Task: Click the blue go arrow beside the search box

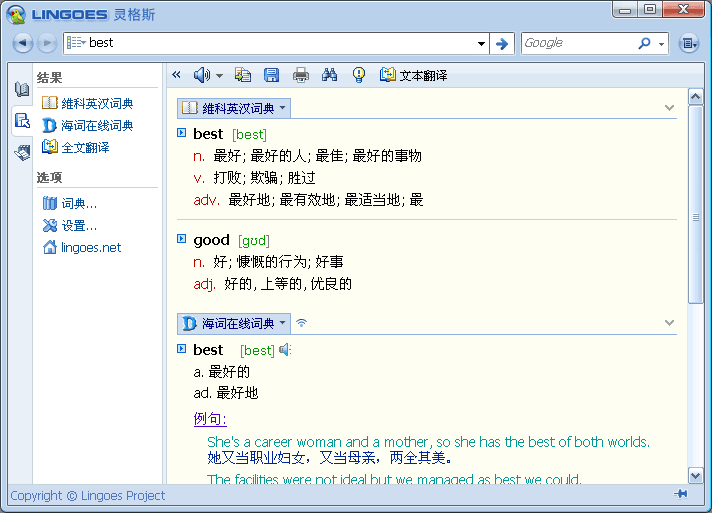Action: (502, 43)
